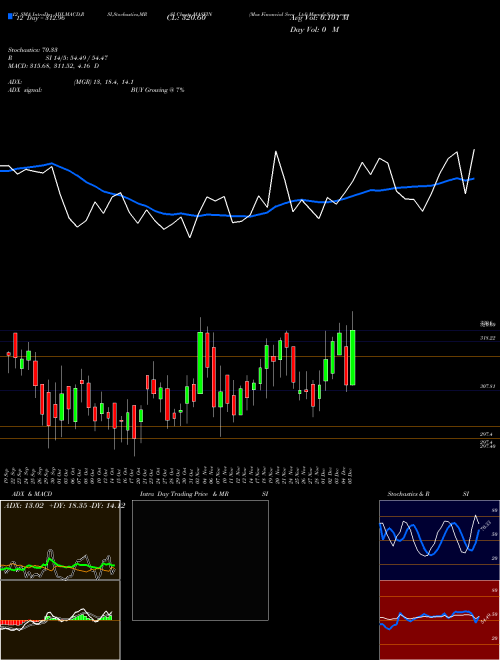Click the 'Intra Day Trading Price & MR' title

click(184, 494)
